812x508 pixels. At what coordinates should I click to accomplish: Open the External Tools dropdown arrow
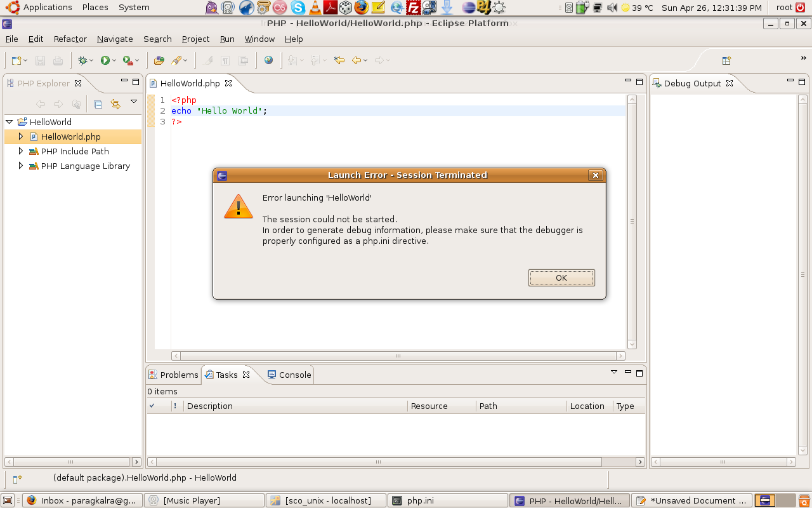(x=137, y=61)
